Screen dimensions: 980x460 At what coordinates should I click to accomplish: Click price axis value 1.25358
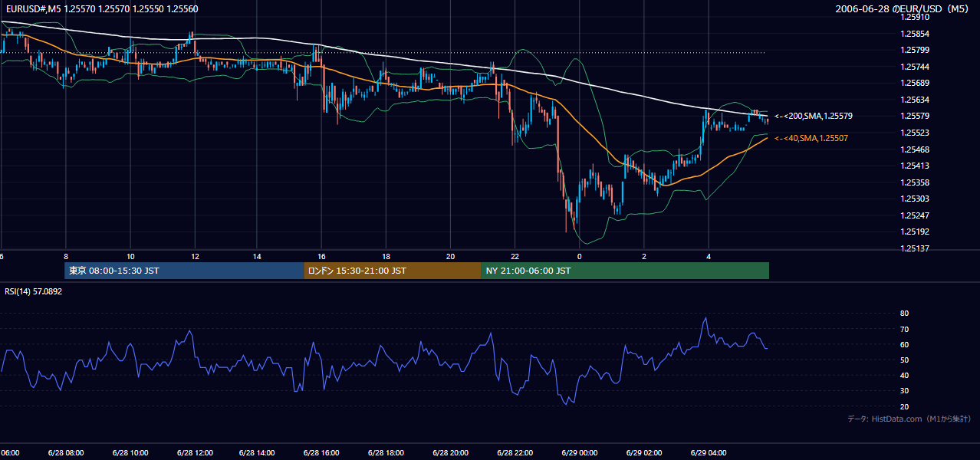coord(915,182)
